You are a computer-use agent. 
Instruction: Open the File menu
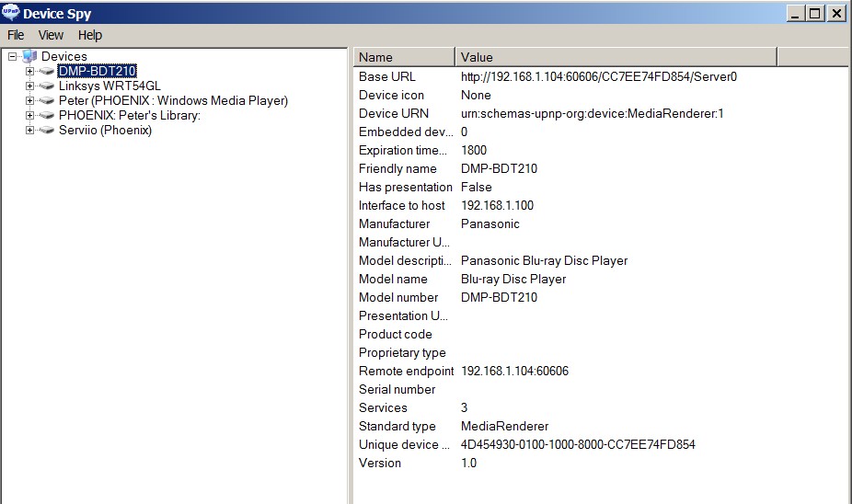tap(16, 35)
